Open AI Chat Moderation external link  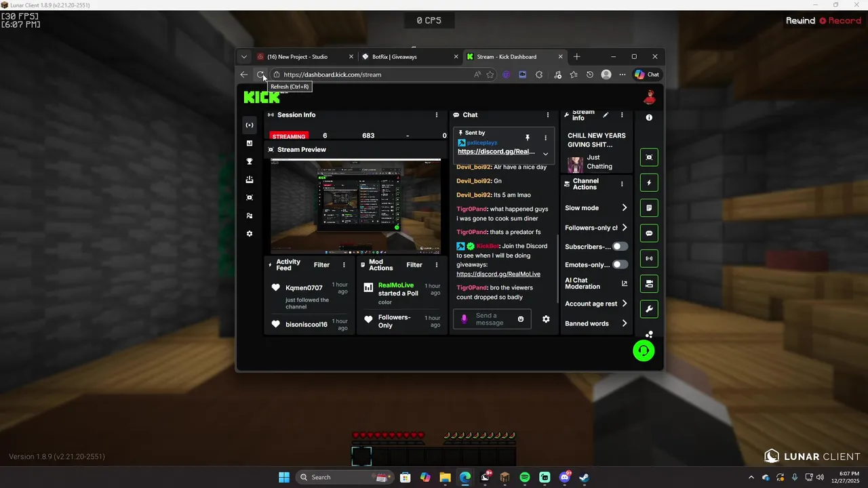(625, 283)
